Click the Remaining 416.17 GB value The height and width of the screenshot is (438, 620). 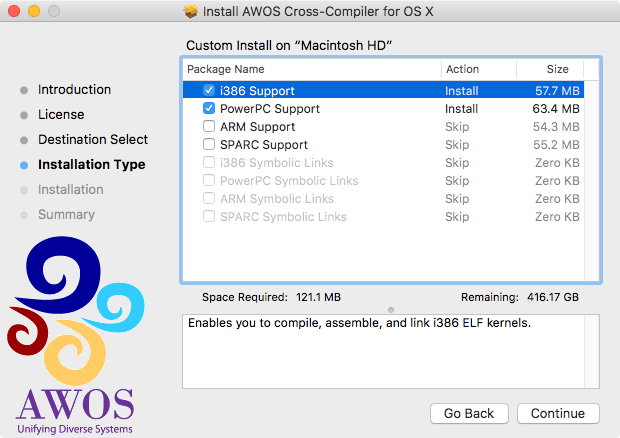[553, 297]
